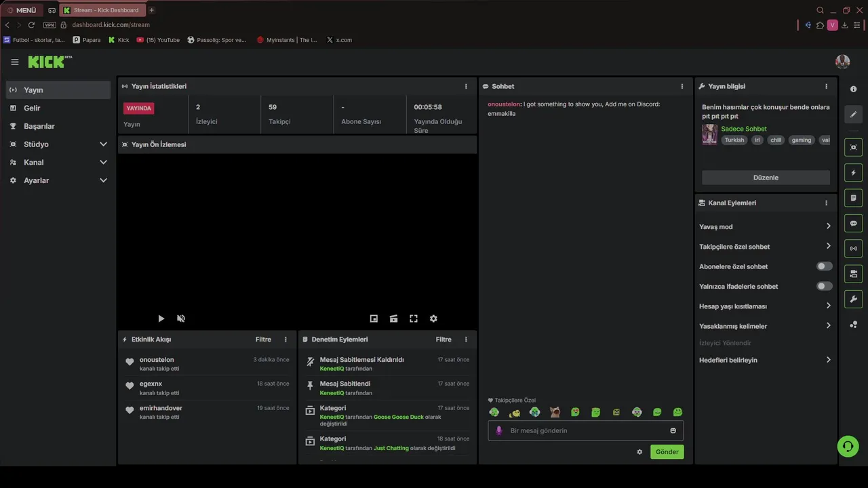Open Hesap yaşı kısıtlaması options arrow
Viewport: 868px width, 488px height.
pos(828,306)
